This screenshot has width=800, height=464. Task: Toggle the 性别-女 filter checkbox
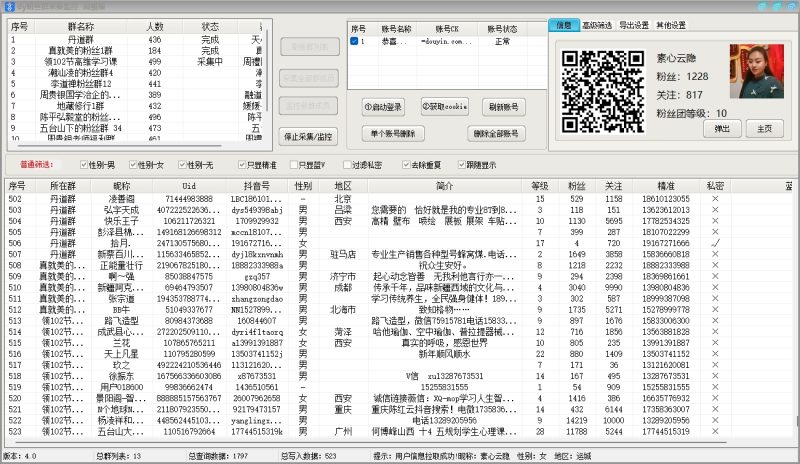(133, 164)
